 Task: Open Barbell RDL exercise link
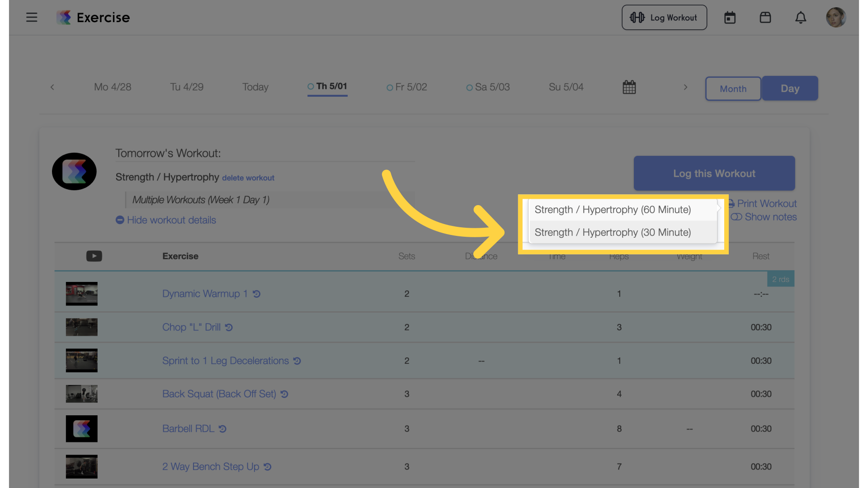188,429
